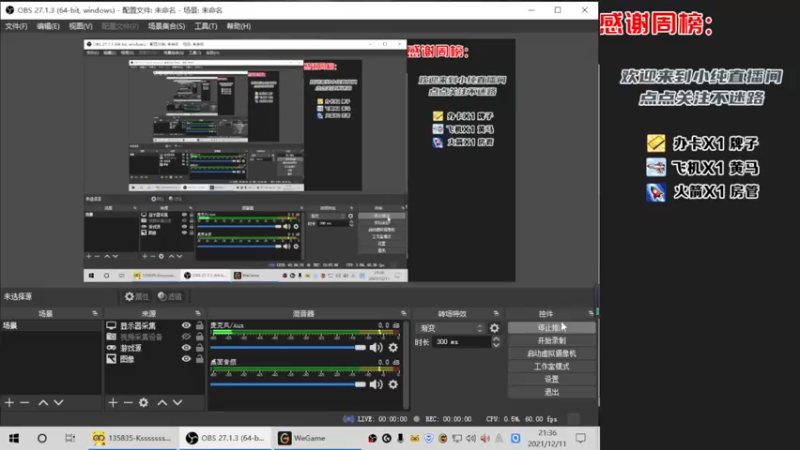Click 工作室模式 studio mode button
The width and height of the screenshot is (800, 450).
tap(552, 366)
